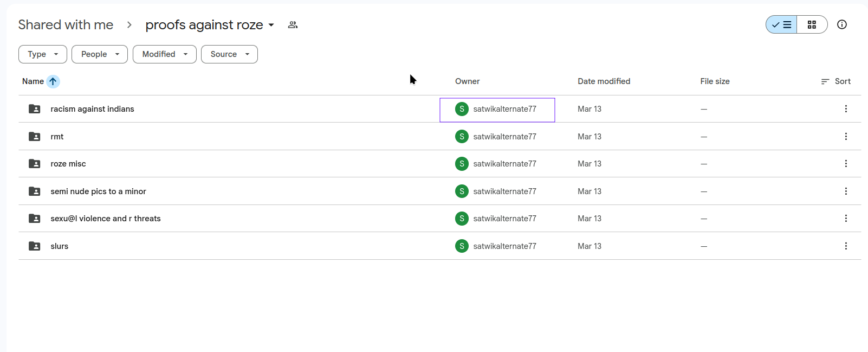This screenshot has width=868, height=352.
Task: Select the 'rmt' shared folder icon
Action: 35,137
